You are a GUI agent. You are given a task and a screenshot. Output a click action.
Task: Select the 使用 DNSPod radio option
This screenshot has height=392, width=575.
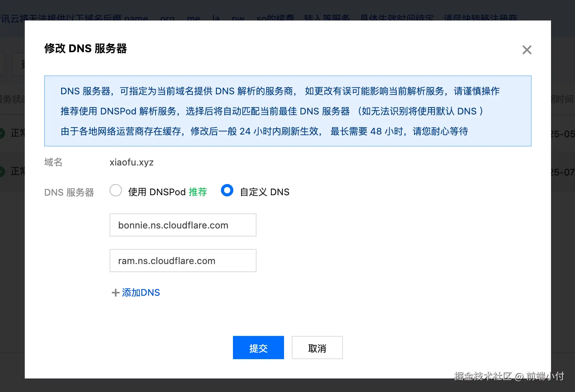(x=116, y=191)
